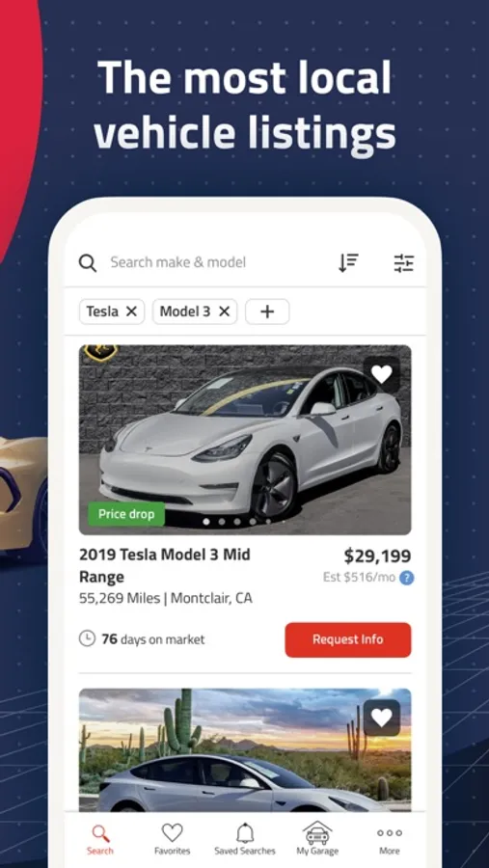
Task: Select the Search tab in bottom bar
Action: point(100,840)
